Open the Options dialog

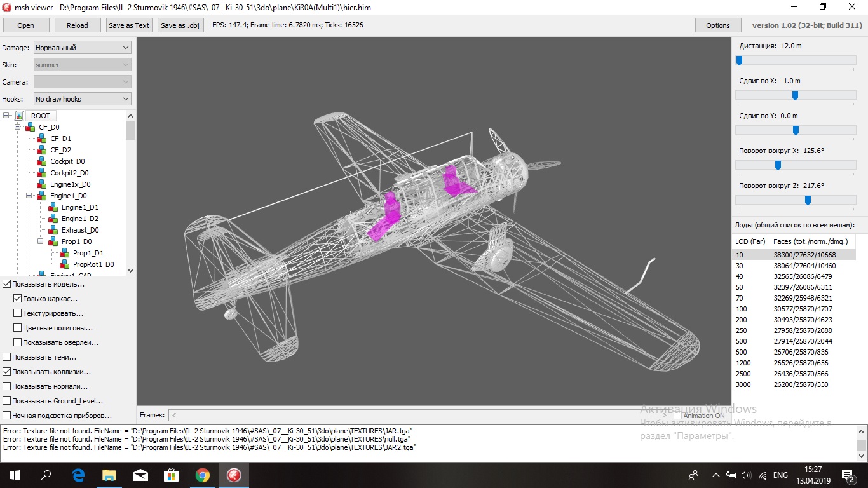point(718,25)
